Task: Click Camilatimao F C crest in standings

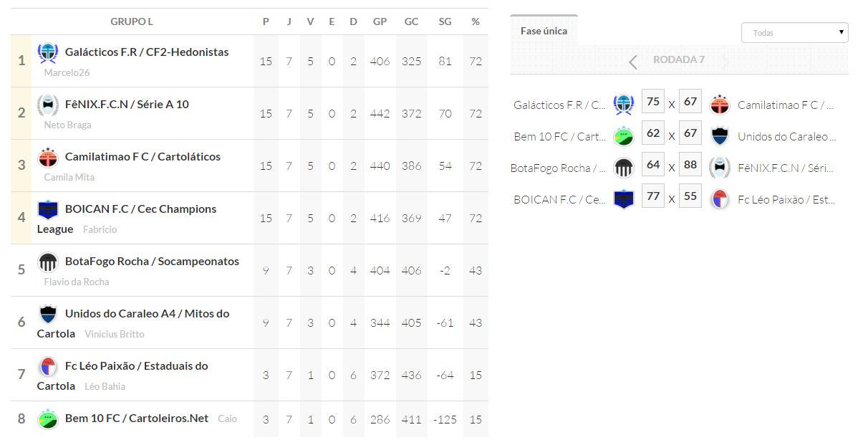Action: click(x=47, y=158)
